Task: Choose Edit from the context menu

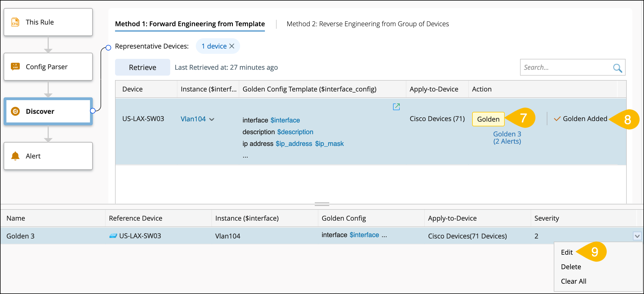Action: pyautogui.click(x=567, y=252)
